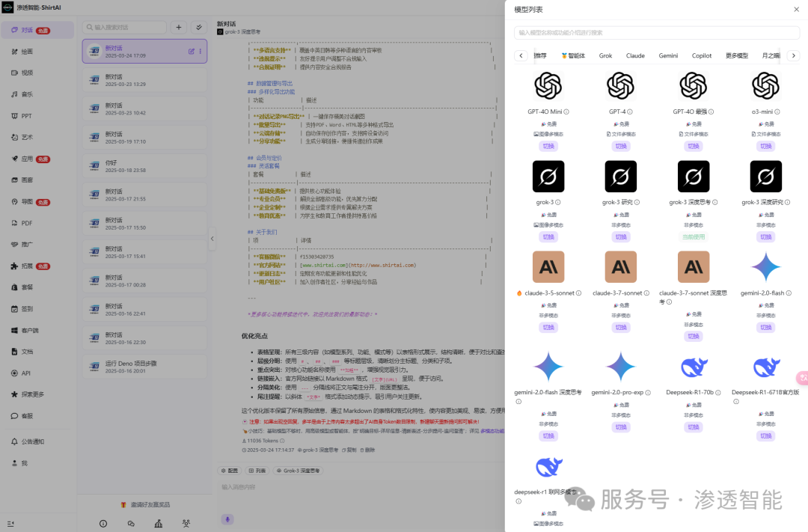
Task: Click the edit icon on selected conversation
Action: pyautogui.click(x=192, y=52)
